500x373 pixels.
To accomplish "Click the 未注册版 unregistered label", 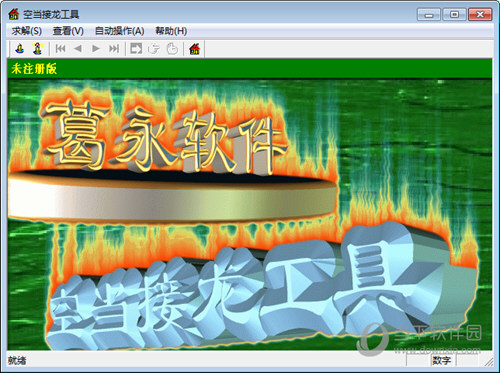I will tap(34, 69).
